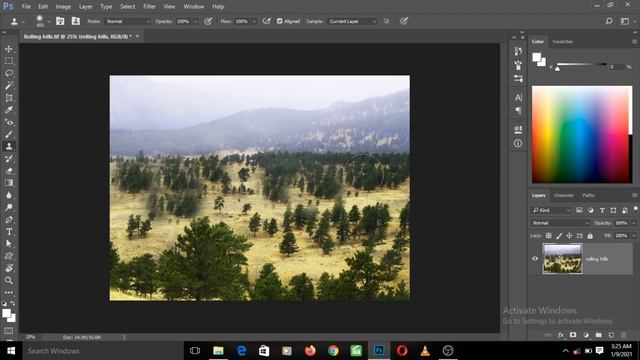Select the Dodge tool

click(x=9, y=207)
